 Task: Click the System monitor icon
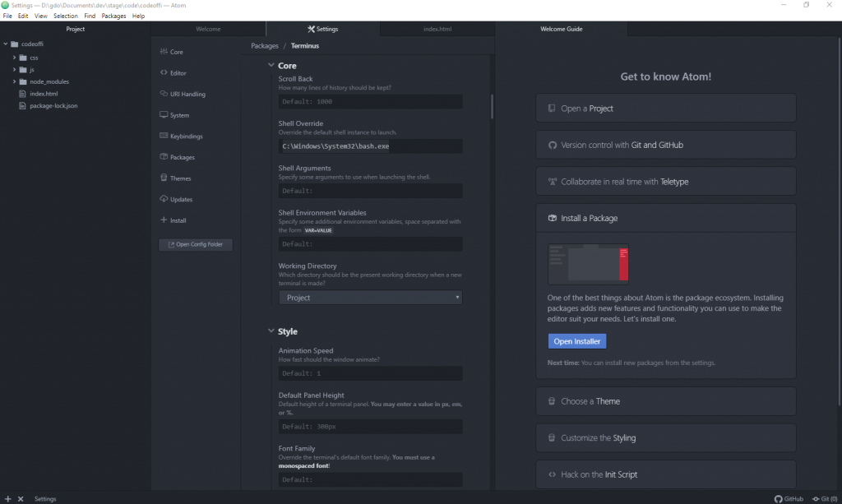pos(164,115)
